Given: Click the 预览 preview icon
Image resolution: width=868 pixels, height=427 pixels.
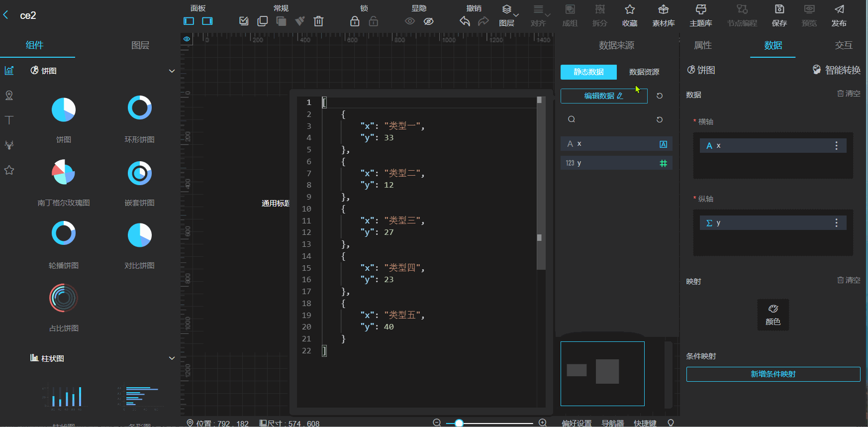Looking at the screenshot, I should point(809,15).
